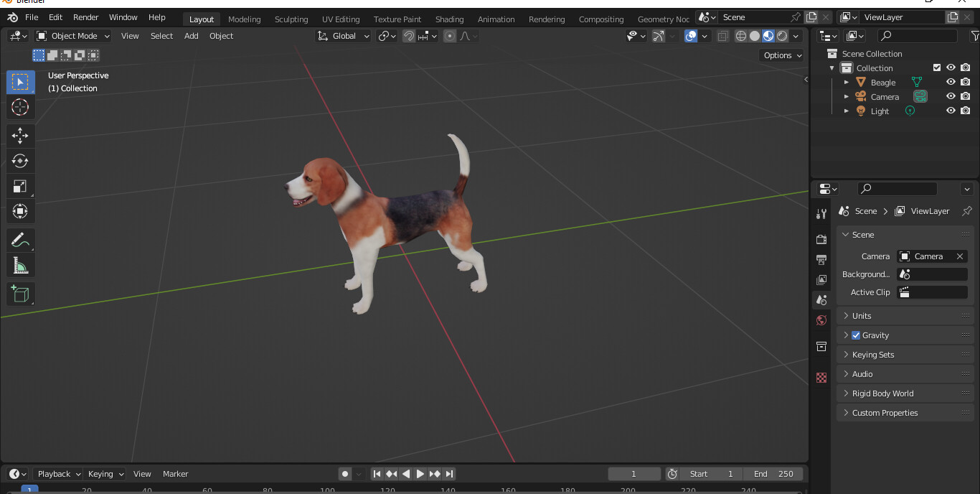Hide the Beagle object in the viewport
This screenshot has width=980, height=494.
tap(951, 82)
